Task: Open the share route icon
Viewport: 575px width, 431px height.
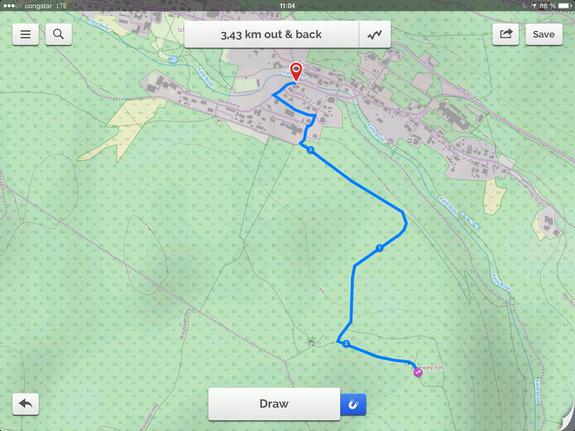Action: click(505, 34)
